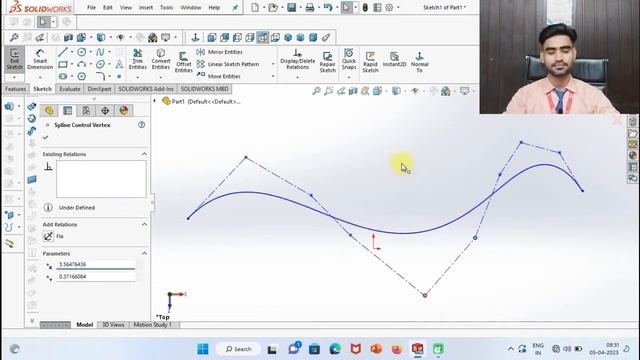Open the Tools menu
This screenshot has height=360, width=640.
[x=166, y=7]
